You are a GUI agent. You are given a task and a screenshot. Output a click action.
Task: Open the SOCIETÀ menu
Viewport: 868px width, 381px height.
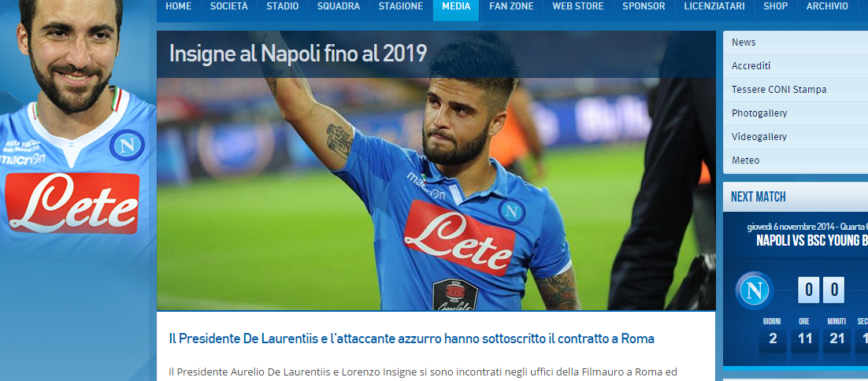(x=229, y=7)
